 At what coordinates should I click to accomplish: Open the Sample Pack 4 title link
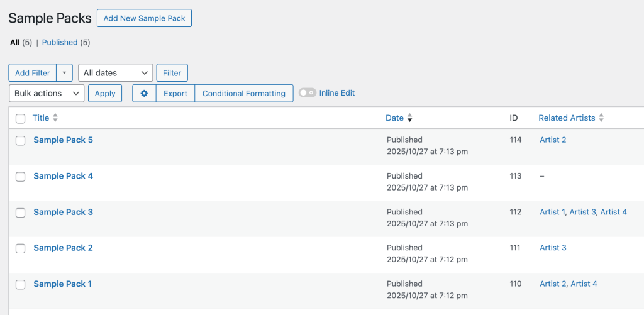pyautogui.click(x=63, y=176)
